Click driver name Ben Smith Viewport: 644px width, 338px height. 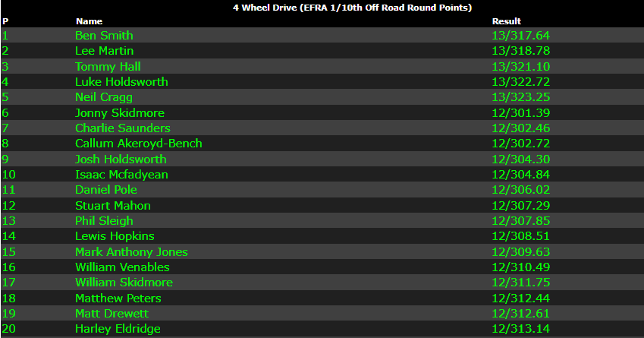click(x=104, y=36)
